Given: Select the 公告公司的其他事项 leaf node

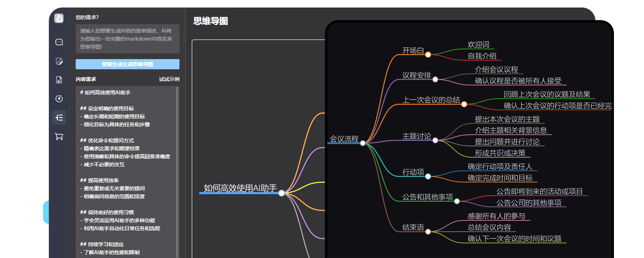Looking at the screenshot, I should (x=529, y=203).
